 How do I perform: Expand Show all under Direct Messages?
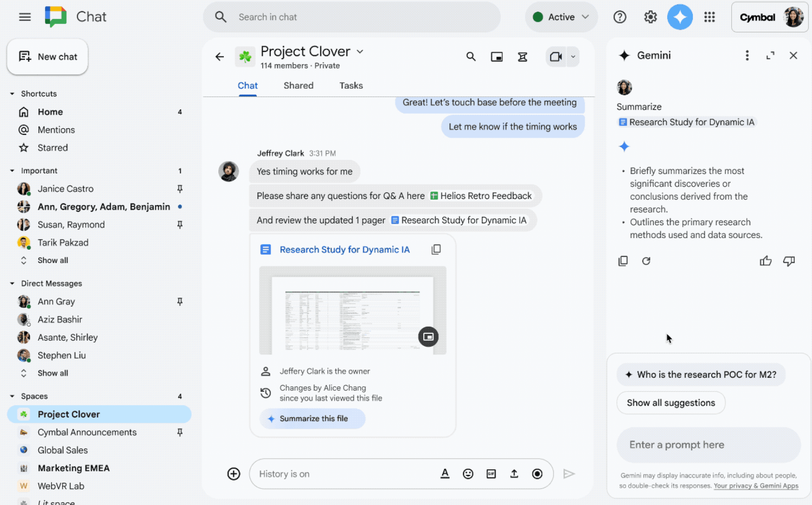[x=52, y=373]
